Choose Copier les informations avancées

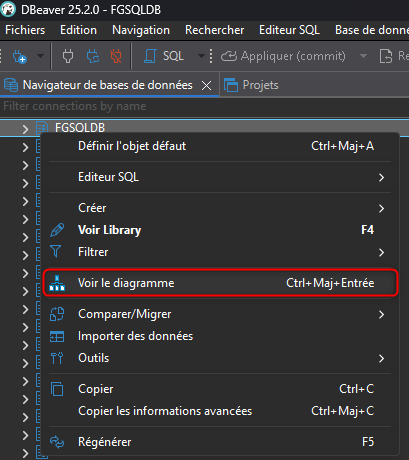[x=220, y=411]
